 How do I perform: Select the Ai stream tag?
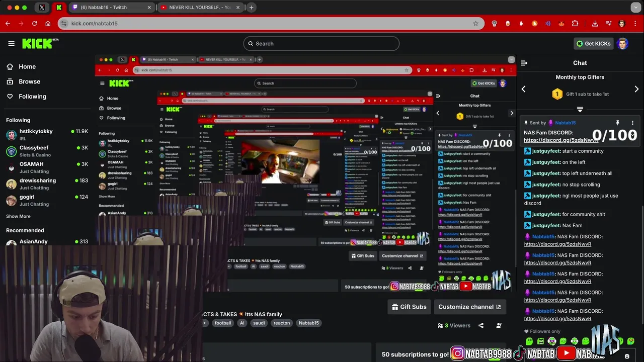242,323
